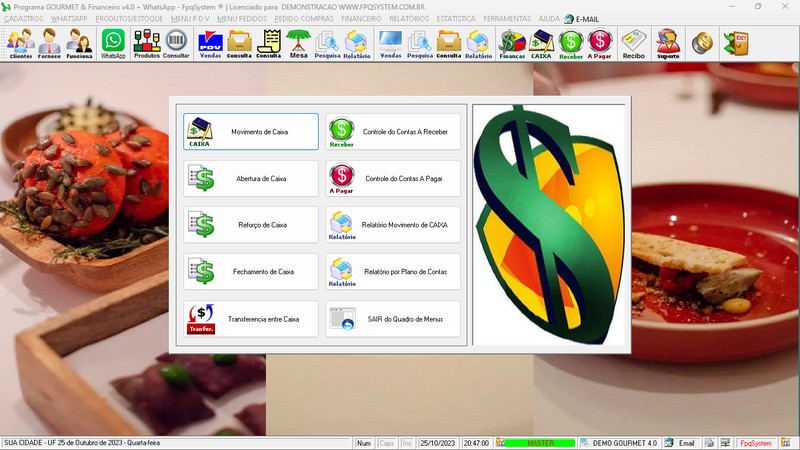Viewport: 800px width, 450px height.
Task: Open Controle de Contas A Pagar
Action: point(393,179)
